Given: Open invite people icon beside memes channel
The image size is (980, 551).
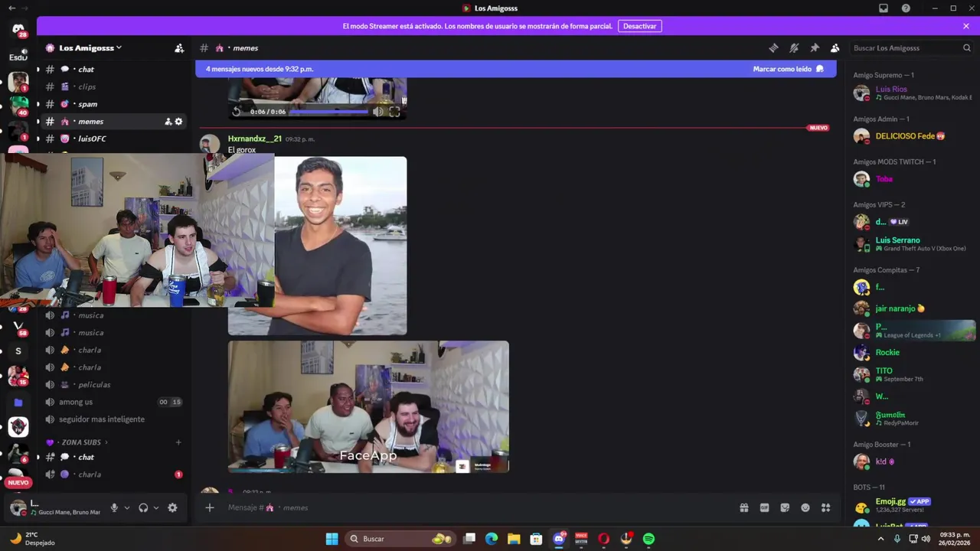Looking at the screenshot, I should [168, 122].
